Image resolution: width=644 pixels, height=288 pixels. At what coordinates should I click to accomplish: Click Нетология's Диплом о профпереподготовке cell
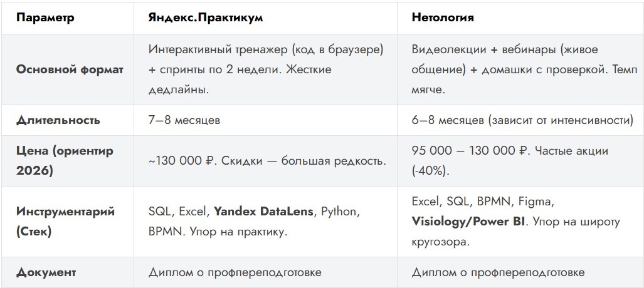(520, 273)
